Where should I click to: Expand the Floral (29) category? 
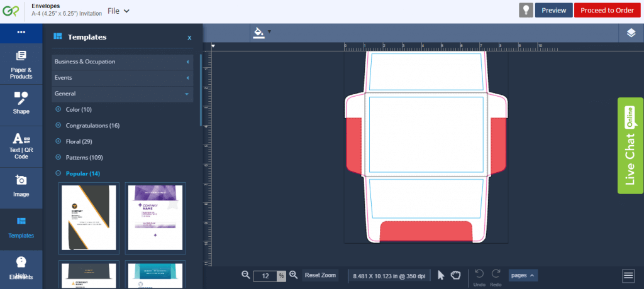[58, 141]
